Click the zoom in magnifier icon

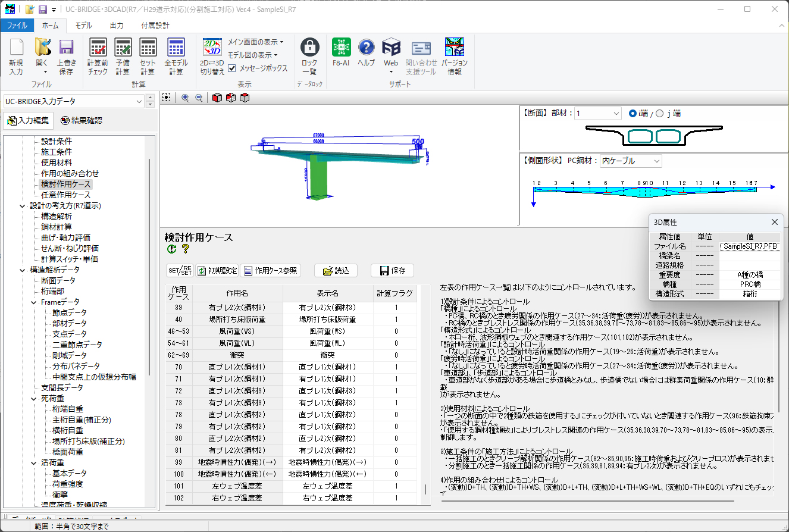[x=185, y=98]
